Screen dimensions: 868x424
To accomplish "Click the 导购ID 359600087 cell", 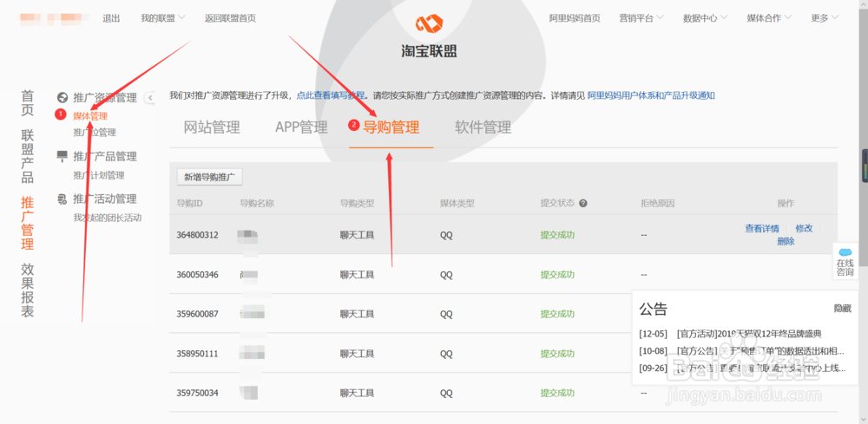I will 198,314.
